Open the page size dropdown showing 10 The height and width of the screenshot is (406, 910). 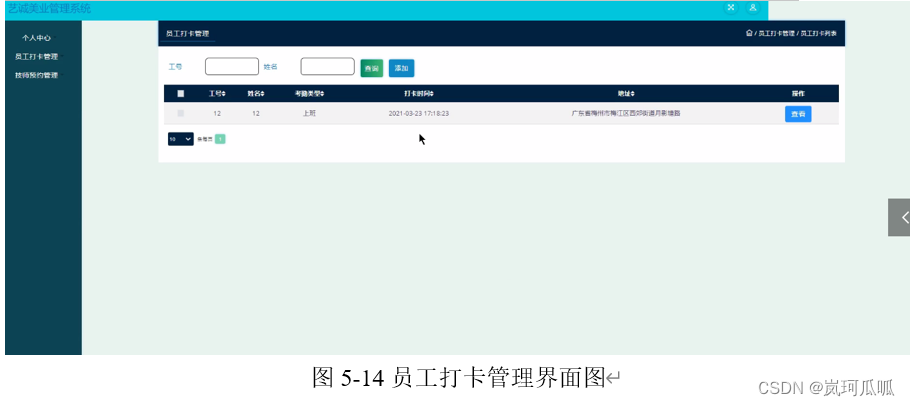pos(180,139)
